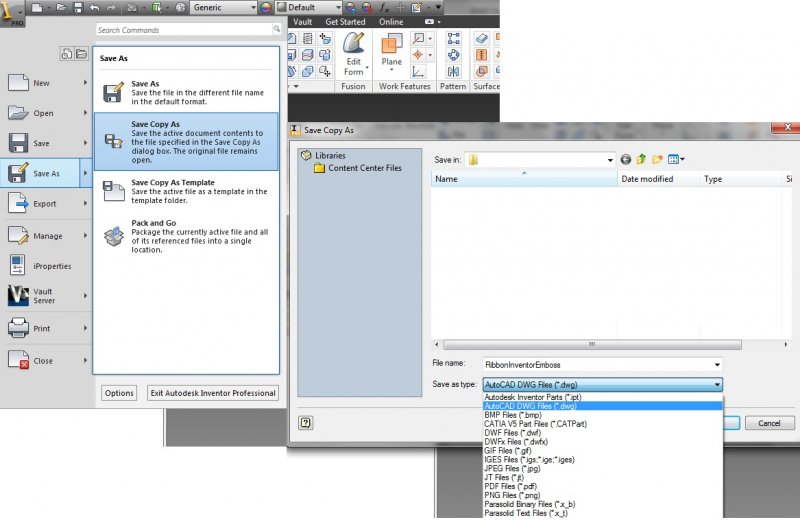800x520 pixels.
Task: Switch to the Get Started ribbon tab
Action: (x=345, y=21)
